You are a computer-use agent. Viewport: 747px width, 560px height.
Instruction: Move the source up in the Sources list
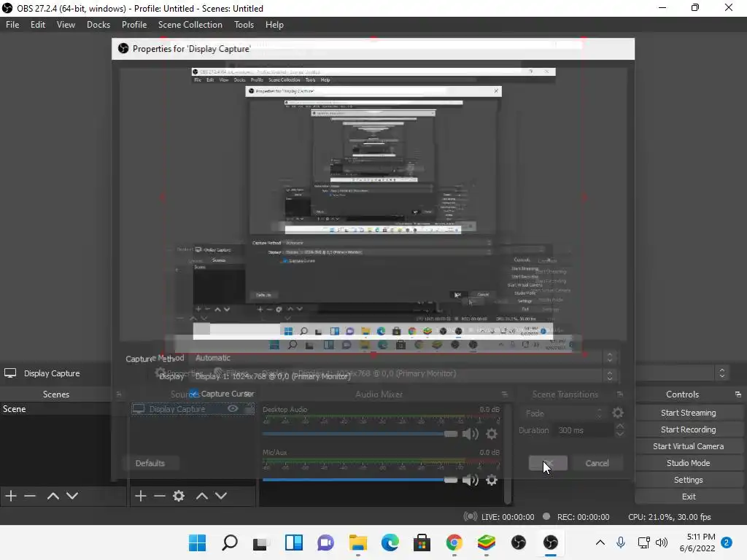202,496
